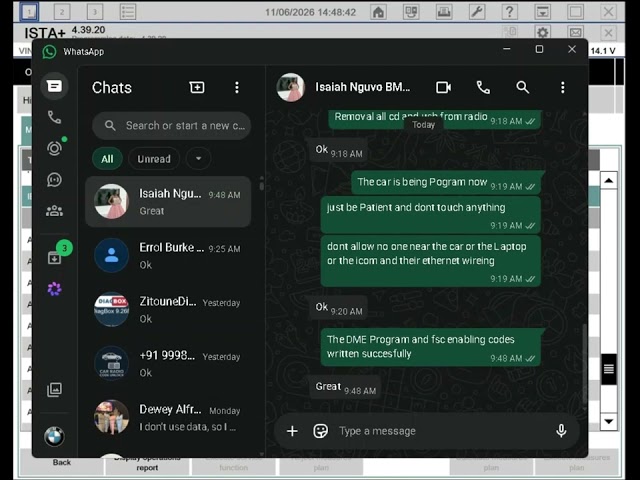The height and width of the screenshot is (480, 640).
Task: Click ISTA+ list view icon
Action: pos(128,12)
